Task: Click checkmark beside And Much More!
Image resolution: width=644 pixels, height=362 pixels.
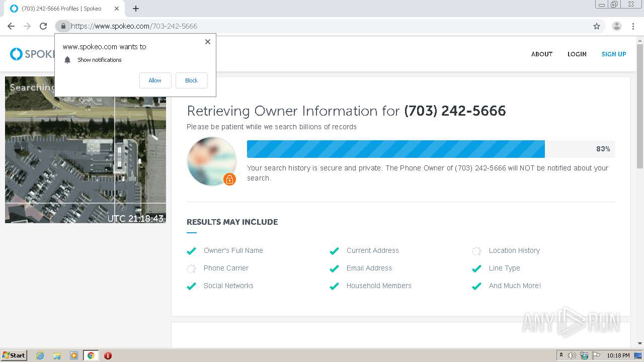Action: (476, 286)
